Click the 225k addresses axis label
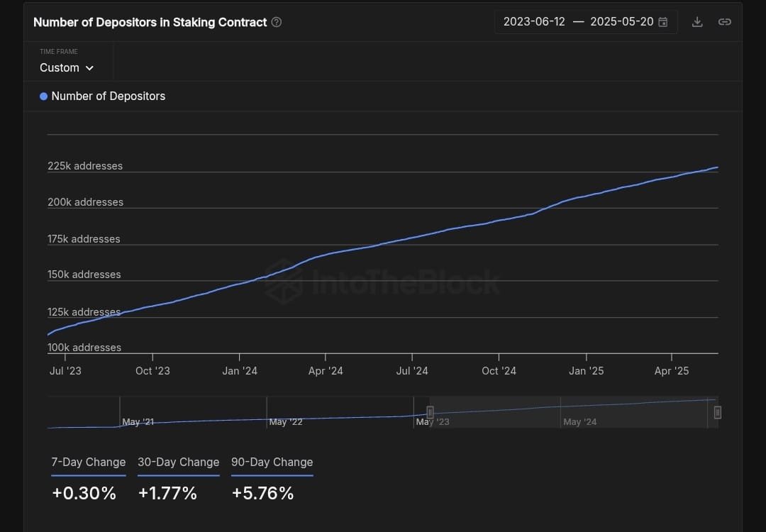This screenshot has height=532, width=766. coord(85,166)
